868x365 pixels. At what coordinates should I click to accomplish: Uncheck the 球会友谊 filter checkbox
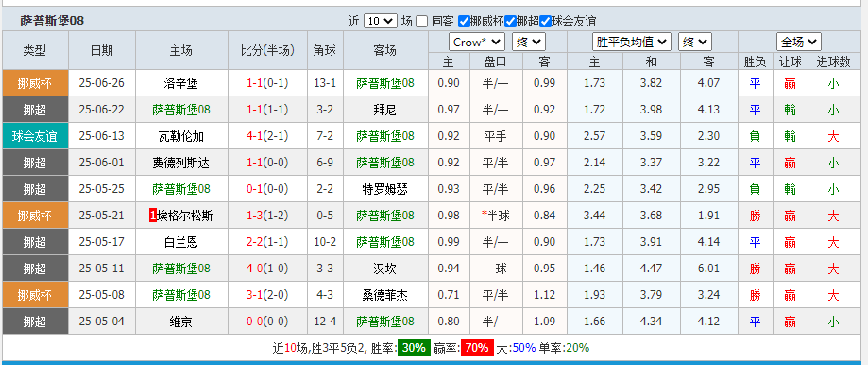pyautogui.click(x=545, y=22)
